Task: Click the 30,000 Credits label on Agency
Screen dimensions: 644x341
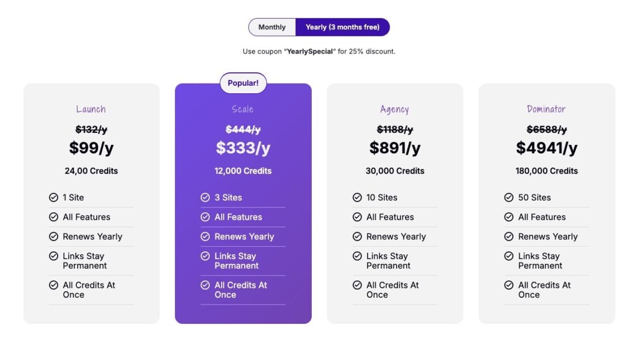Action: pos(395,171)
